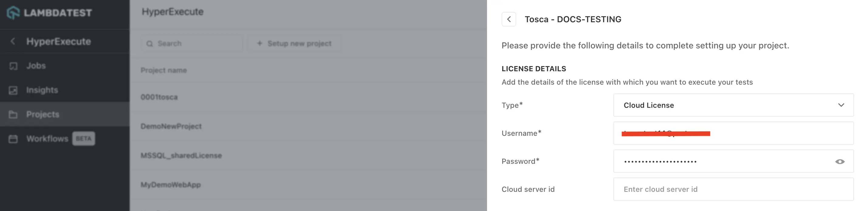The image size is (868, 211).
Task: Click the Cloud server id field
Action: [733, 189]
